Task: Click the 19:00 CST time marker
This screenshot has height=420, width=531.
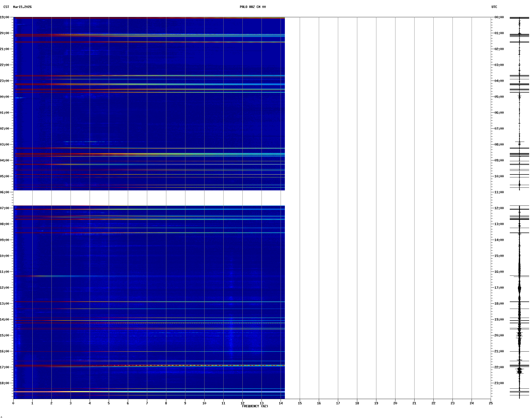Action: (5, 17)
